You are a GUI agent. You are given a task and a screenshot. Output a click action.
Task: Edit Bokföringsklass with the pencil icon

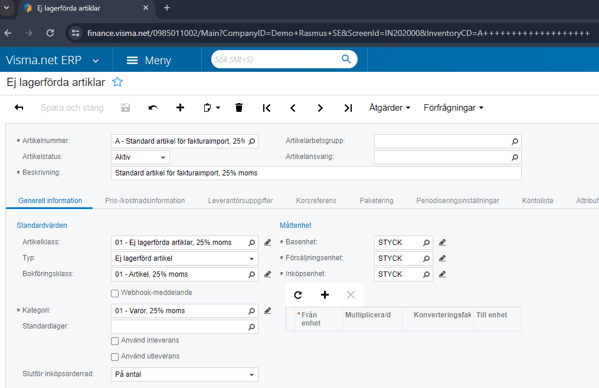[x=267, y=274]
